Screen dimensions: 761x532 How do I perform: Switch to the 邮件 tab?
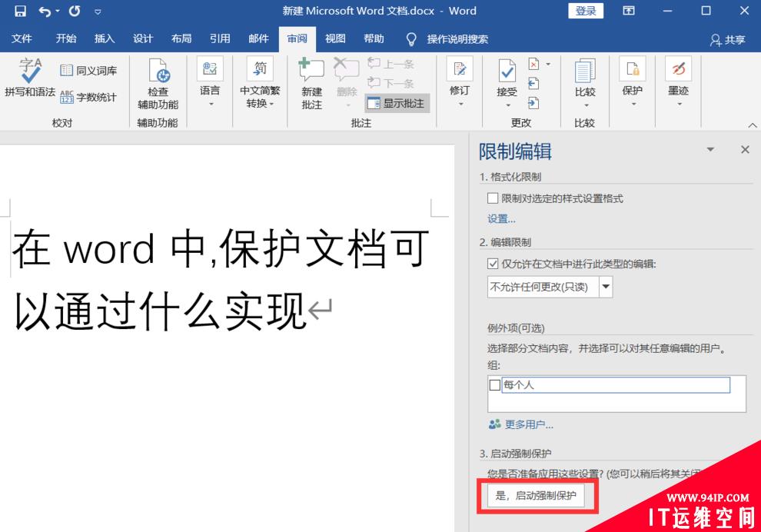coord(258,39)
